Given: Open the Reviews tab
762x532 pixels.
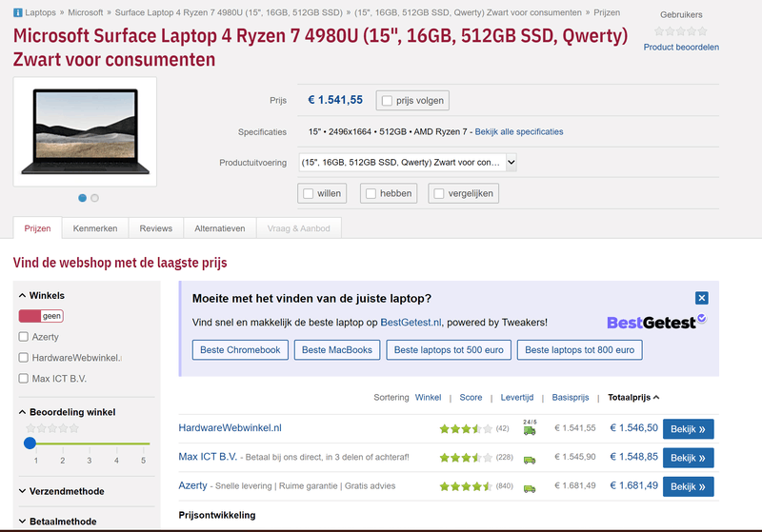Looking at the screenshot, I should [x=156, y=228].
